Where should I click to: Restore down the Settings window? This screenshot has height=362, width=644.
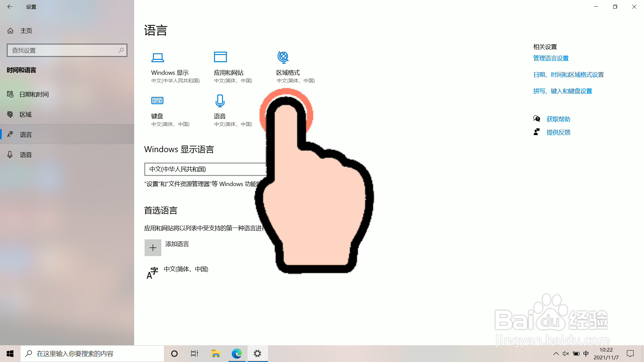pyautogui.click(x=615, y=7)
